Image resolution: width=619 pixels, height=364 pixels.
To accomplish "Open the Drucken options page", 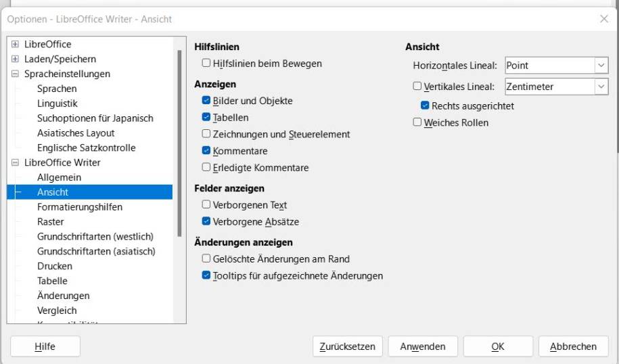I will pyautogui.click(x=55, y=267).
